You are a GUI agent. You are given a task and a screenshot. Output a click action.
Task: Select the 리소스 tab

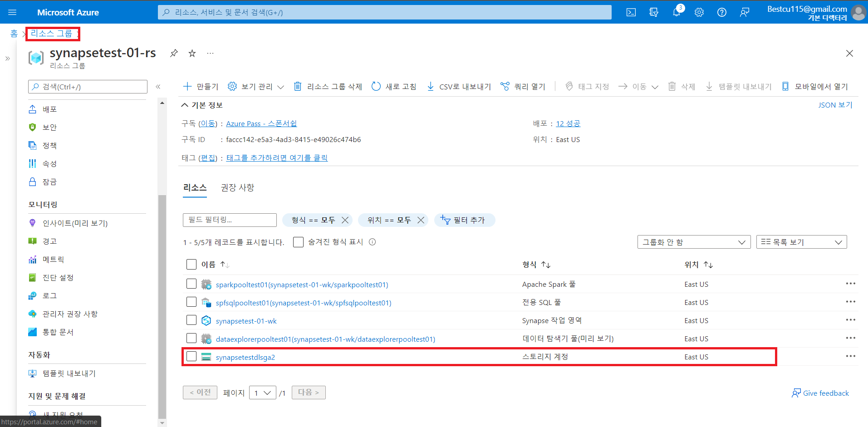(195, 187)
